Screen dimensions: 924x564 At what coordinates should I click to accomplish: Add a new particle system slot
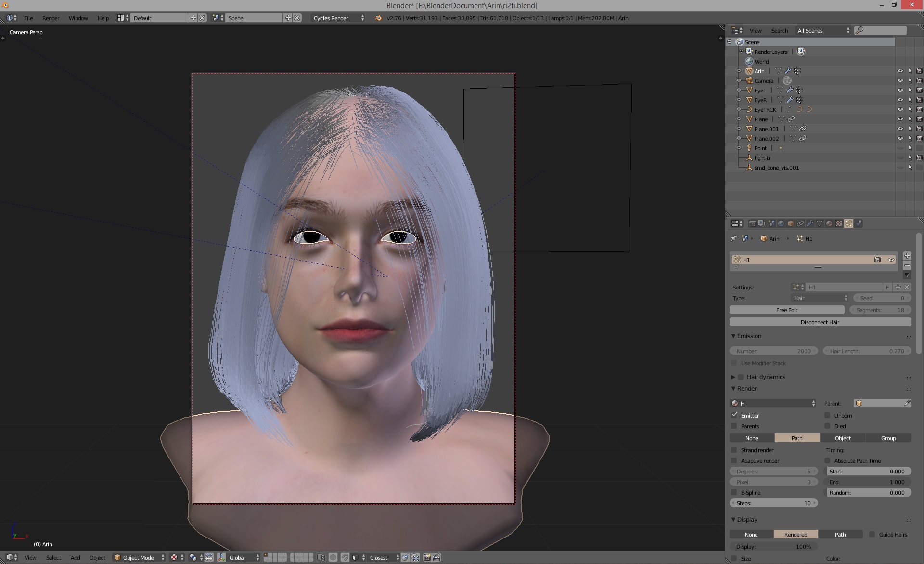(x=907, y=256)
